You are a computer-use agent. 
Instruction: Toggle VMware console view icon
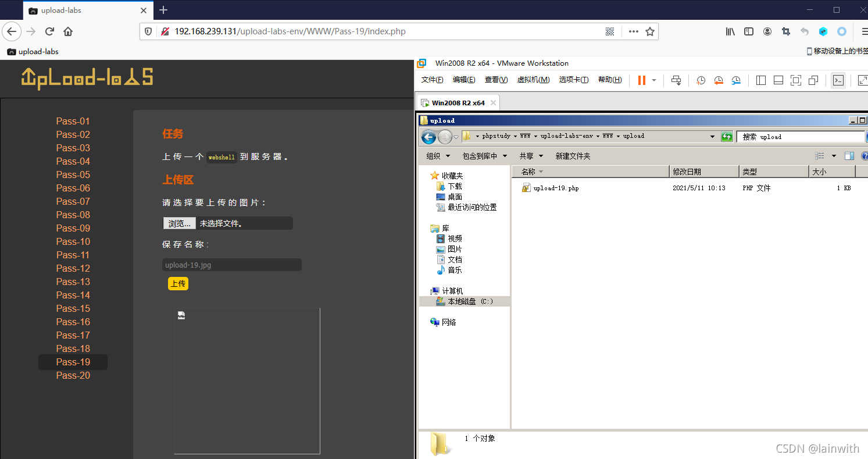(x=838, y=80)
